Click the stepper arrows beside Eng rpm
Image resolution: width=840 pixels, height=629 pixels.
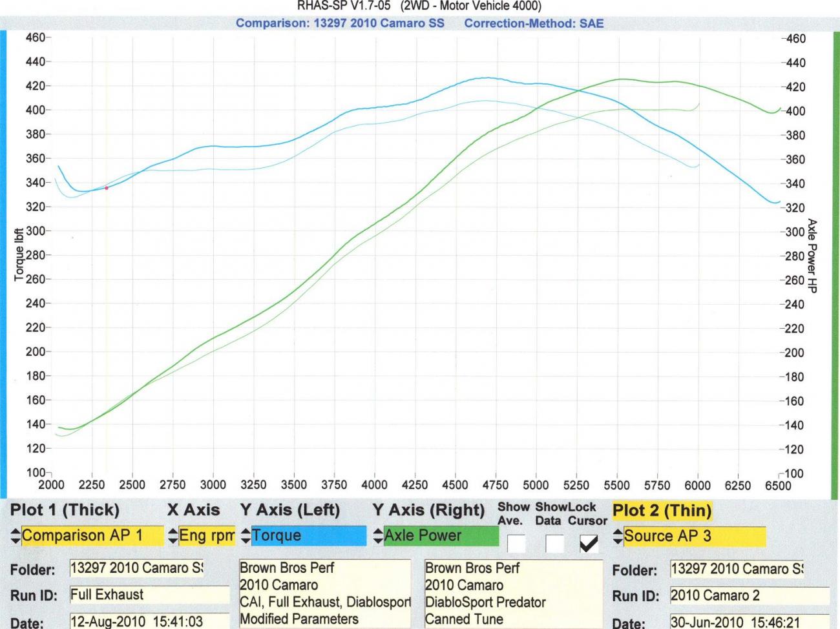click(173, 535)
